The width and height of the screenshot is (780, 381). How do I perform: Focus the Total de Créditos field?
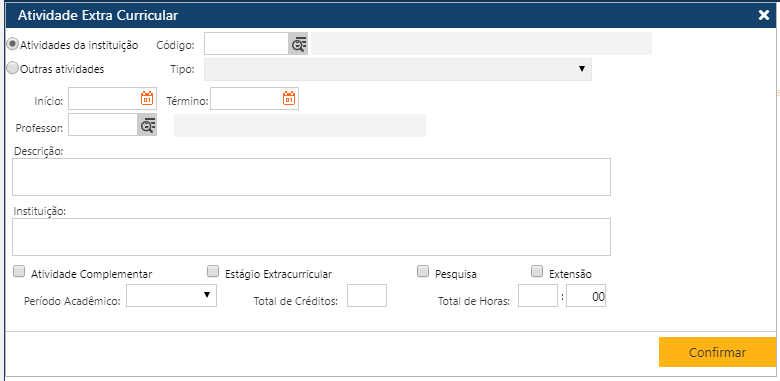(367, 295)
